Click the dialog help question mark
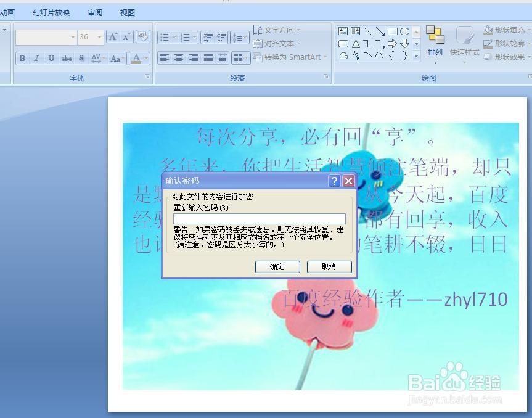Screen dimensions: 532x418 pyautogui.click(x=334, y=181)
